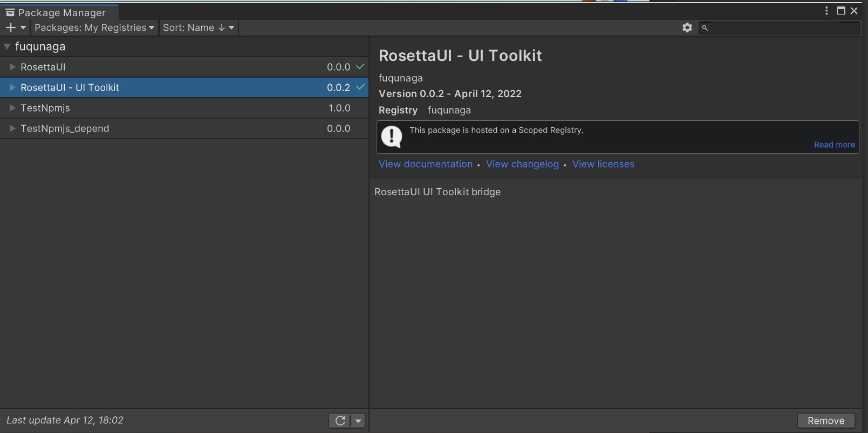Click the add package plus icon
Viewport: 868px width, 433px height.
point(11,28)
